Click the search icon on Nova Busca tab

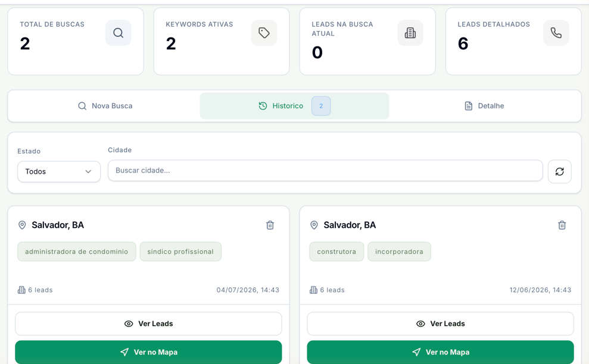(82, 106)
